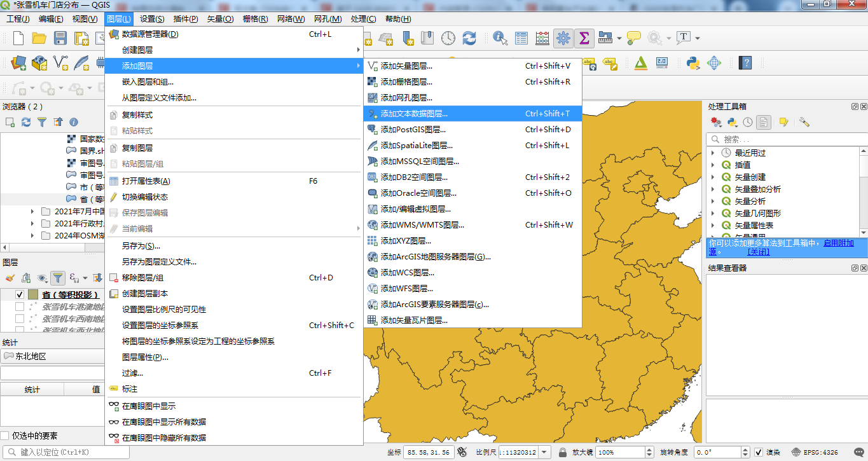
Task: Click the blue Help book icon
Action: click(x=745, y=63)
